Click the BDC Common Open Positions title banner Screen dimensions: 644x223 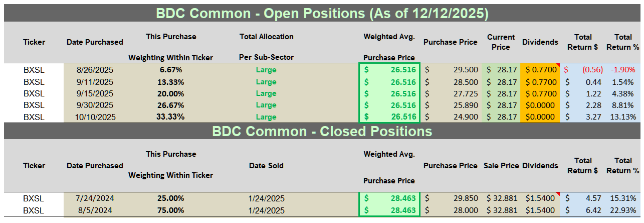point(322,13)
